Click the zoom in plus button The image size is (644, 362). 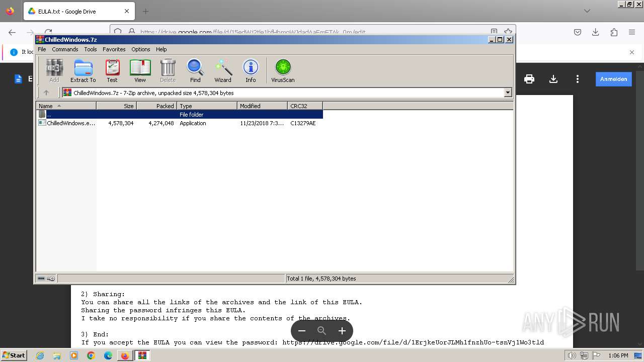pyautogui.click(x=342, y=331)
